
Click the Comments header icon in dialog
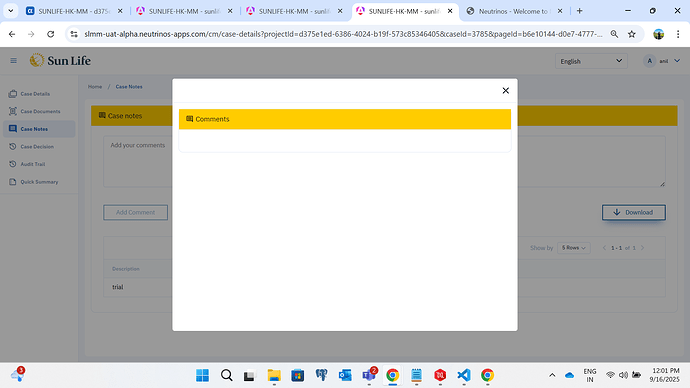(190, 119)
